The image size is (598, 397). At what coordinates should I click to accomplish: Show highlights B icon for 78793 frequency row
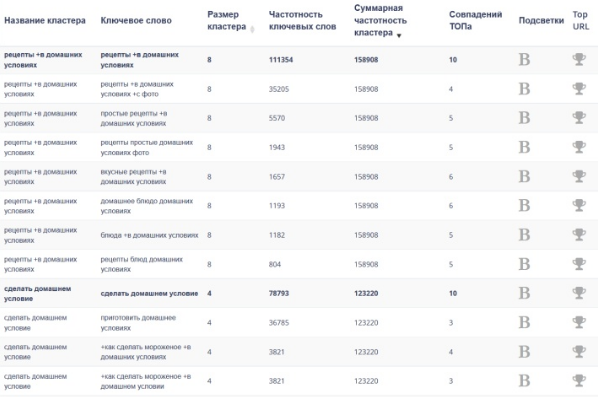pyautogui.click(x=524, y=293)
